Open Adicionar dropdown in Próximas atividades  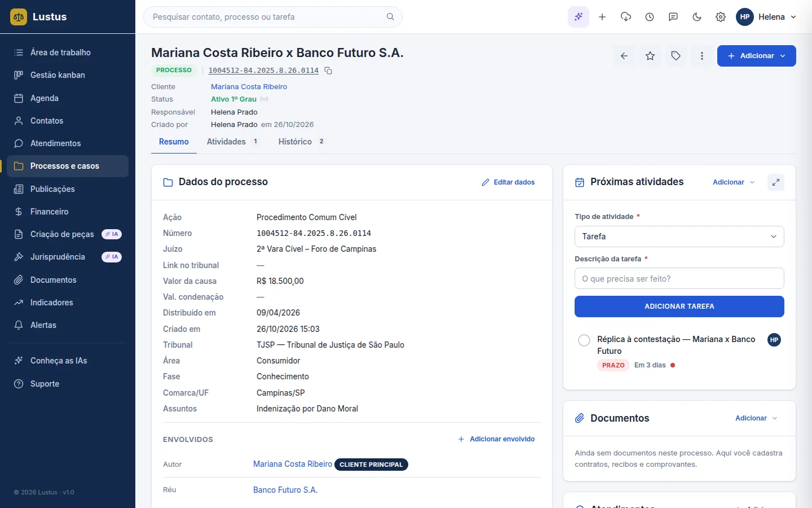[x=734, y=182]
